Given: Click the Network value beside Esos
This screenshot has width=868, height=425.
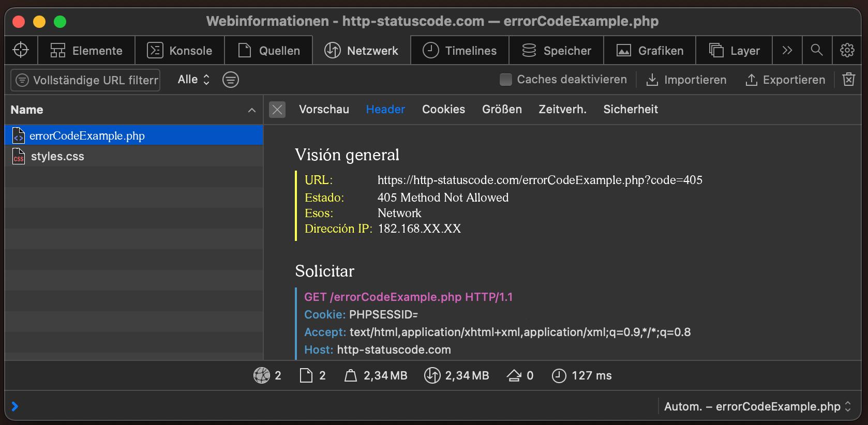Looking at the screenshot, I should pyautogui.click(x=399, y=213).
